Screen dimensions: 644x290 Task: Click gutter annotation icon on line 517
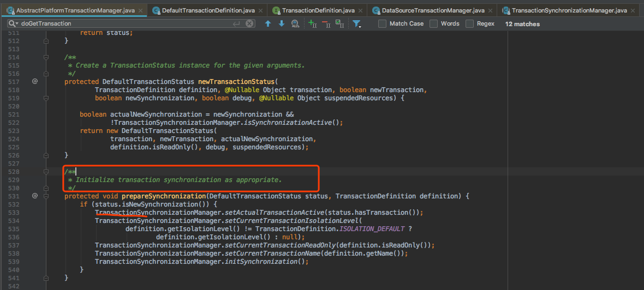click(34, 81)
